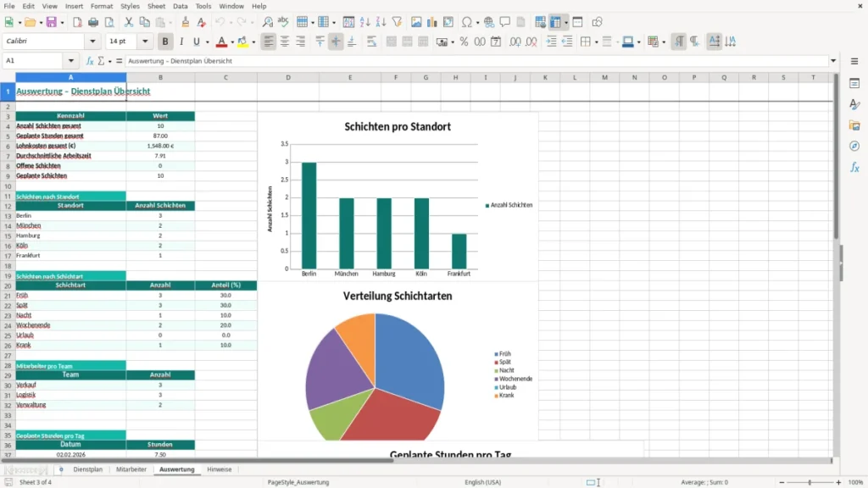Screen dimensions: 868x488
Task: Expand the formula bar
Action: [833, 61]
